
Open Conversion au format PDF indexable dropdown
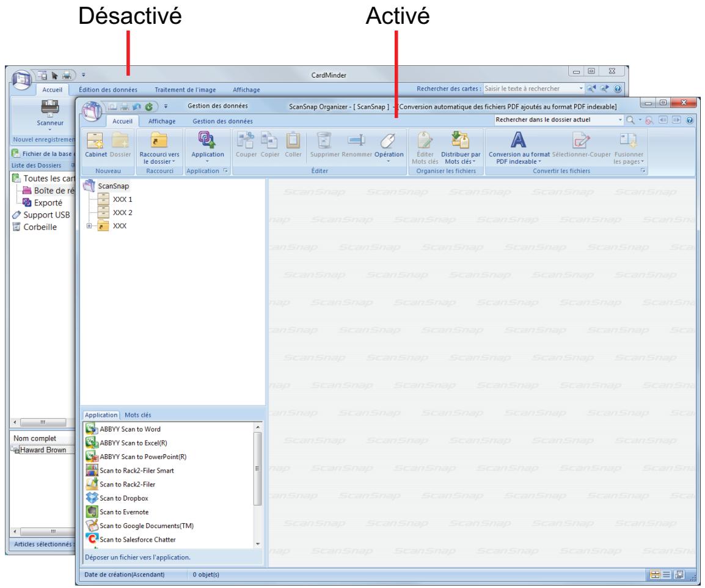539,162
